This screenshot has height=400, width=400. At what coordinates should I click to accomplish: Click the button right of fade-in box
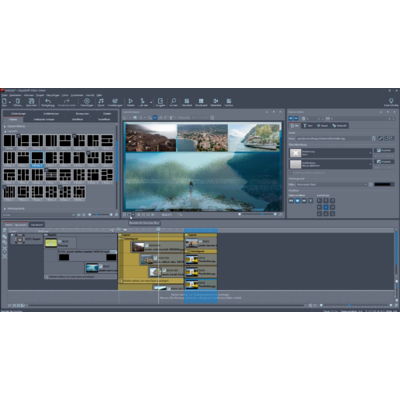point(384,150)
